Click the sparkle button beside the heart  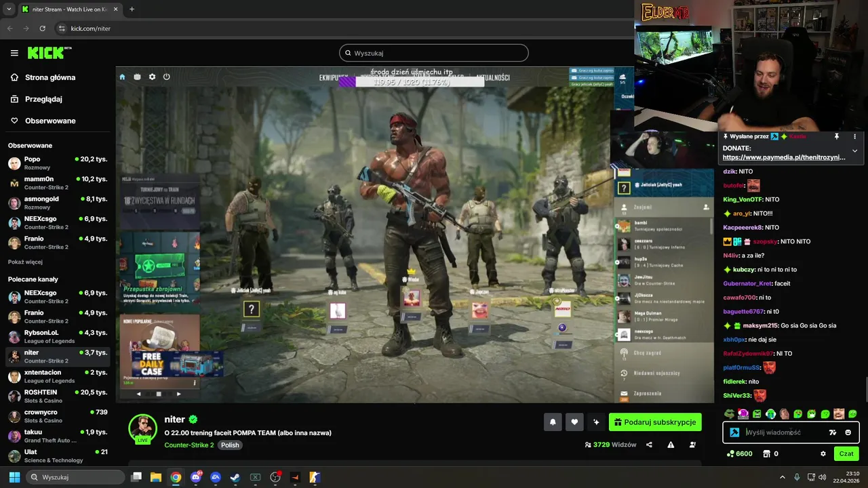point(596,422)
